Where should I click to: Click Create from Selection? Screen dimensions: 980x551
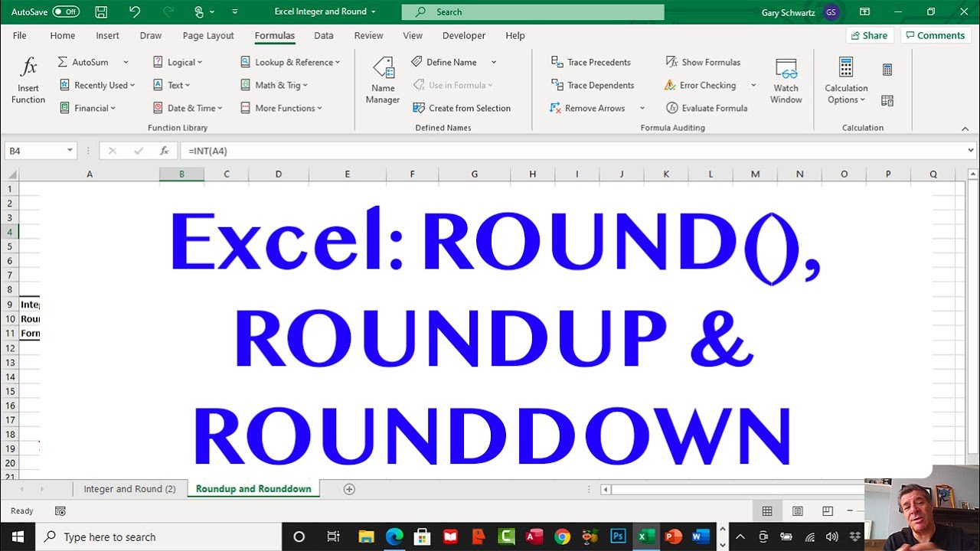pyautogui.click(x=462, y=108)
